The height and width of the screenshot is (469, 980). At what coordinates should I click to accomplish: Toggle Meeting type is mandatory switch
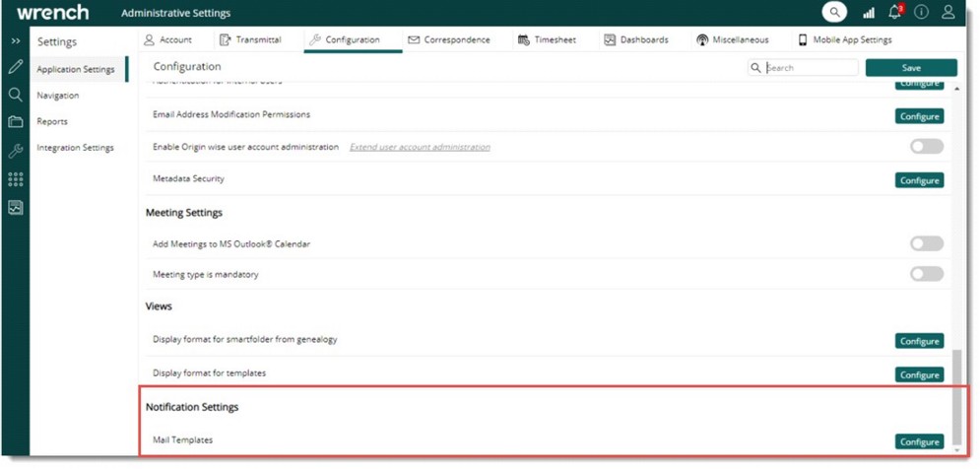(926, 274)
